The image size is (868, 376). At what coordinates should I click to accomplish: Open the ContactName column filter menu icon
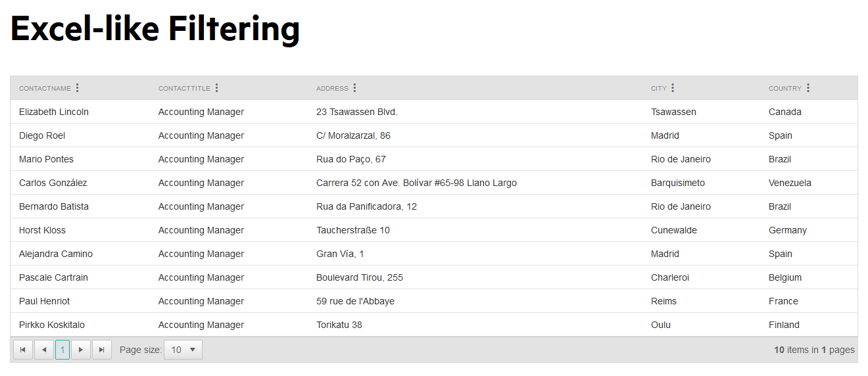(x=78, y=88)
